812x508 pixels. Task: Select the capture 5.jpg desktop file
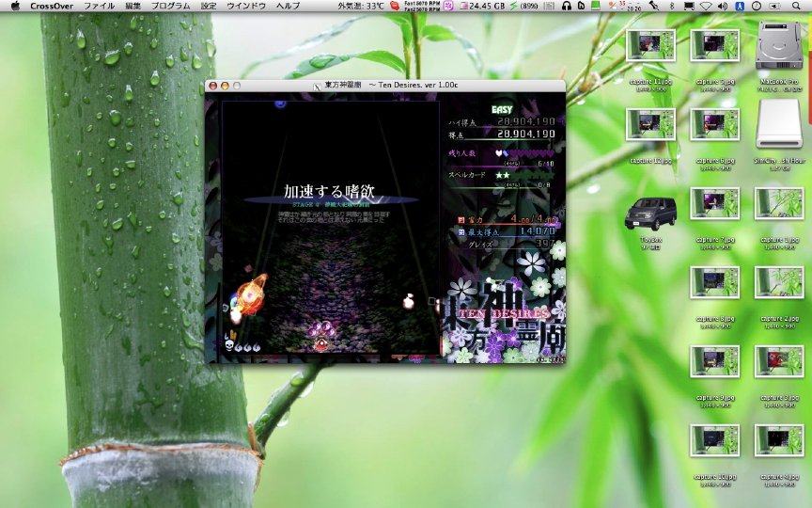point(714,45)
